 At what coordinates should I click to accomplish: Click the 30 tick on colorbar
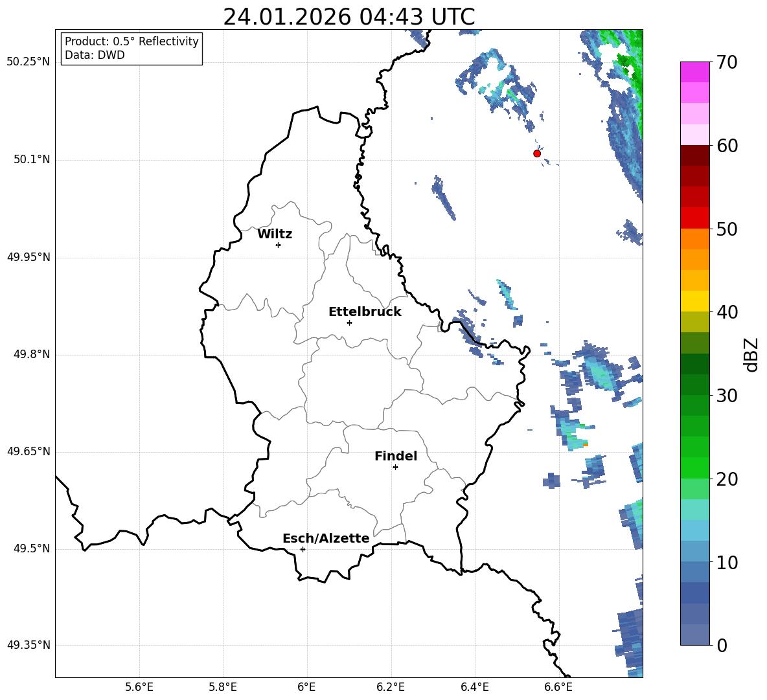727,396
